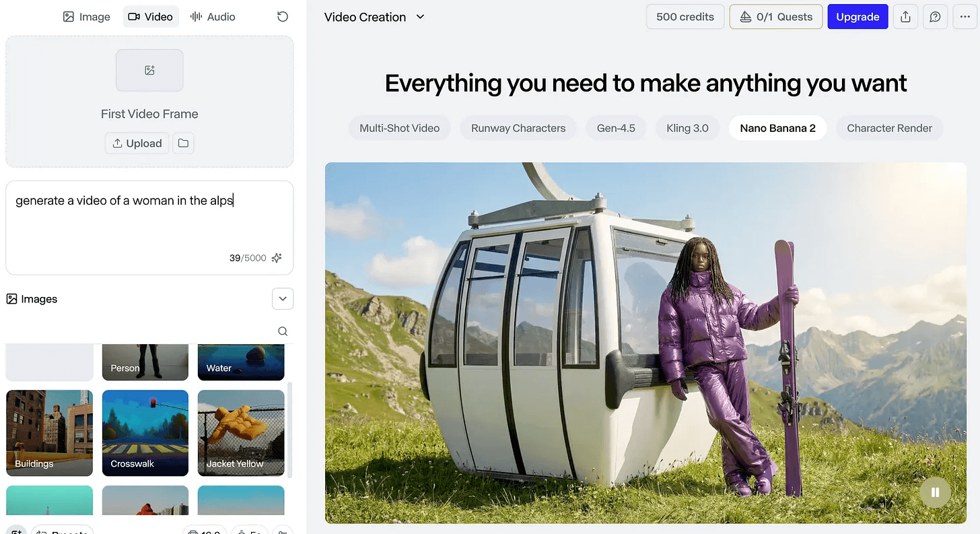Select the Buildings image thumbnail

click(50, 433)
